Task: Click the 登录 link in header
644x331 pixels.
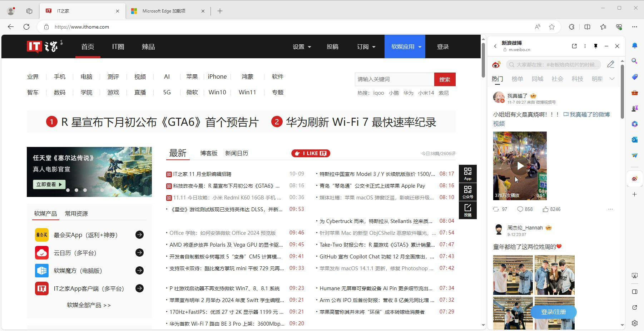Action: click(442, 47)
